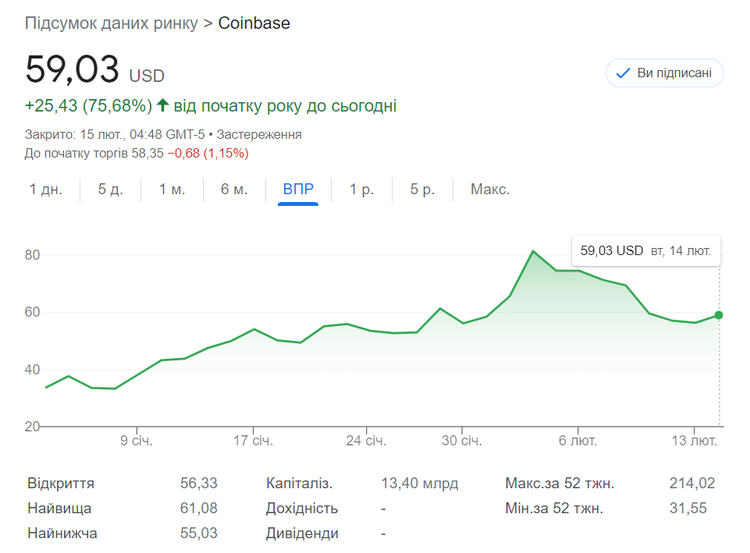Screen dimensions: 750x553
Task: Switch to the '6 м.' chart tab
Action: pos(234,189)
